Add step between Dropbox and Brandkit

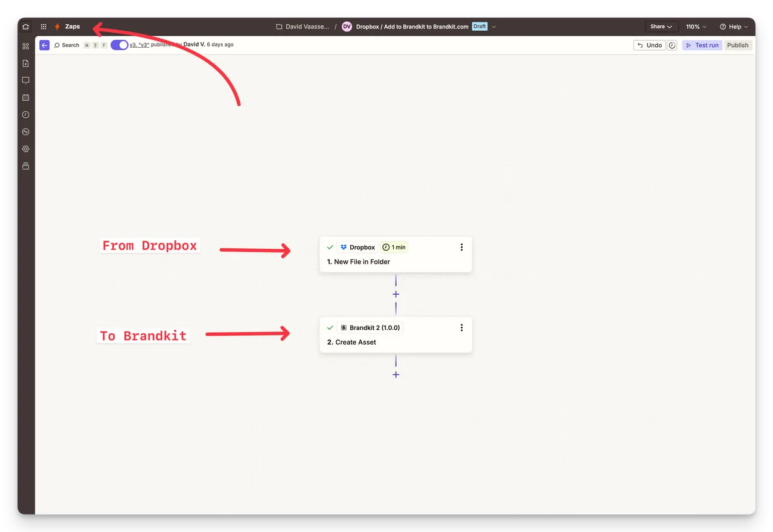[396, 294]
